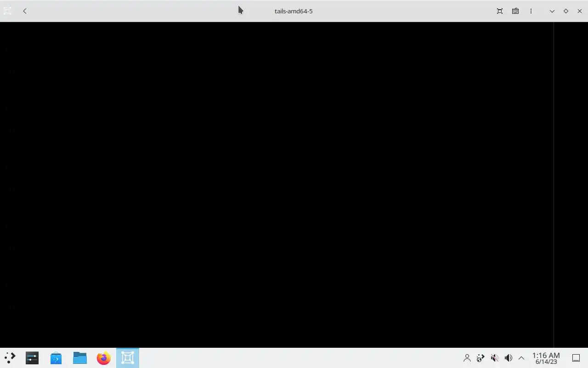
Task: Open the KDE application launcher
Action: coord(10,358)
